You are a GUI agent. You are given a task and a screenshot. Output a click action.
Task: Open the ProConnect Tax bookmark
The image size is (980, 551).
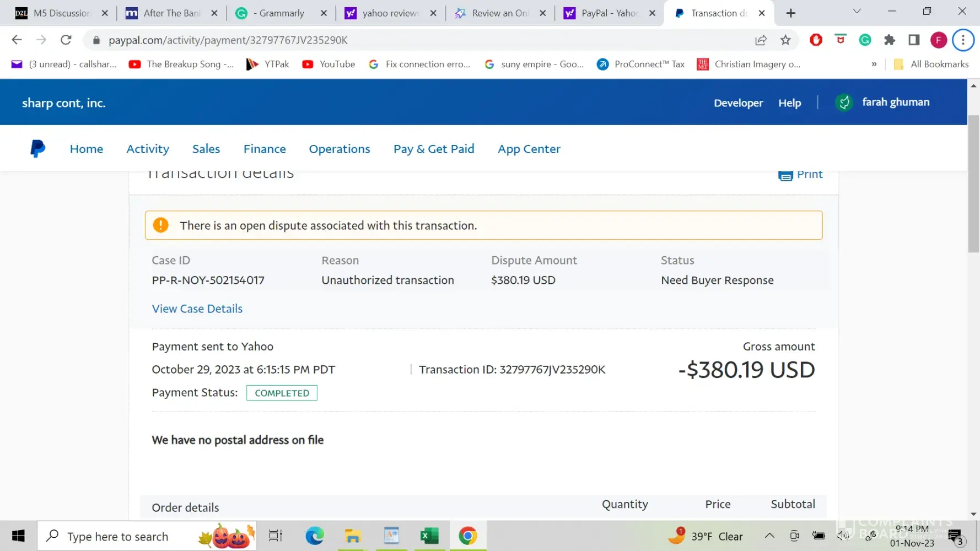(x=641, y=64)
